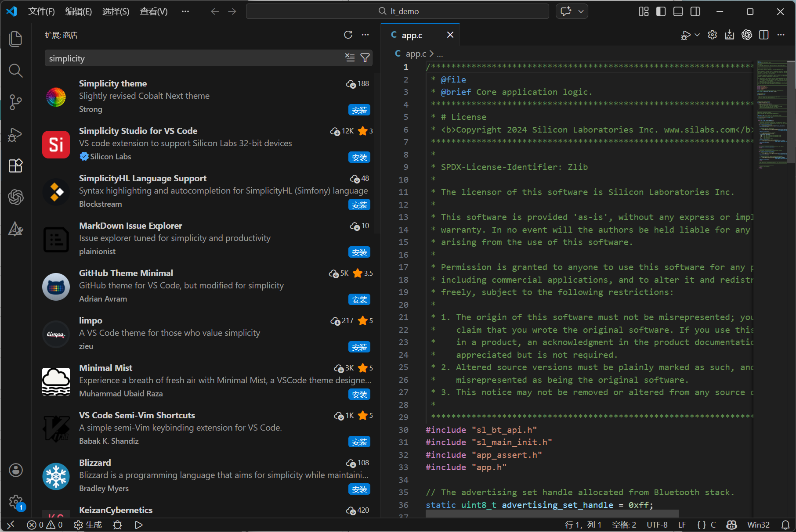Open the Copilot chat dropdown arrow
The image size is (796, 532).
(x=581, y=11)
